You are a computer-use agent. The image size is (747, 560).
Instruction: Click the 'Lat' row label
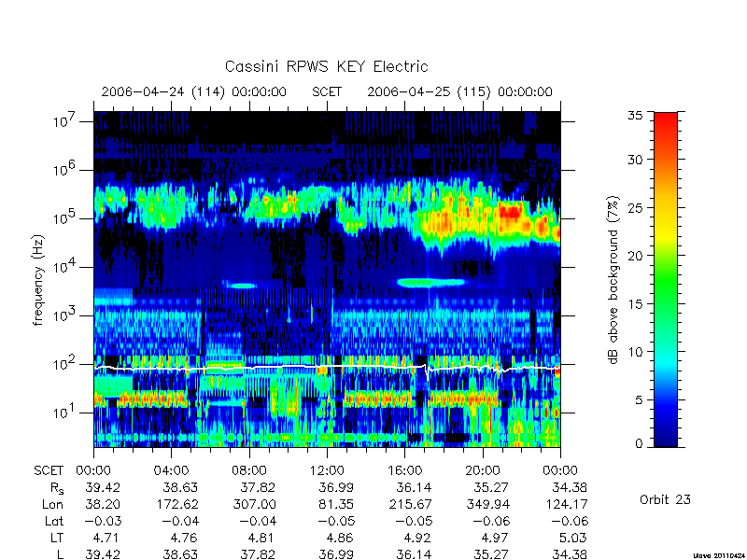tap(54, 522)
